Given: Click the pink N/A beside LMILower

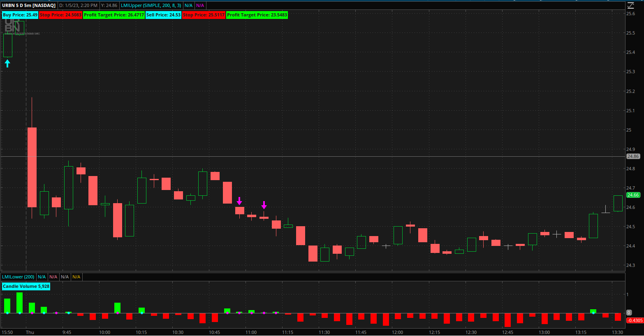Looking at the screenshot, I should [x=53, y=277].
